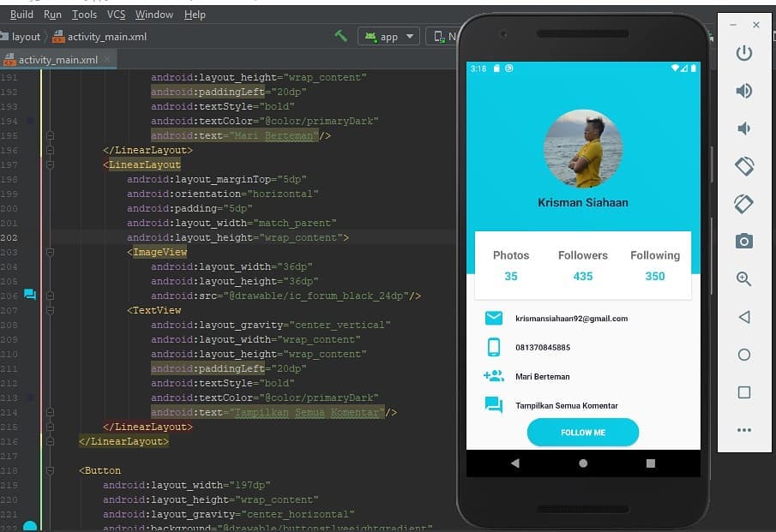Screen dimensions: 776x532
Task: Click the primaryDark color swatch on line 213
Action: click(x=30, y=398)
